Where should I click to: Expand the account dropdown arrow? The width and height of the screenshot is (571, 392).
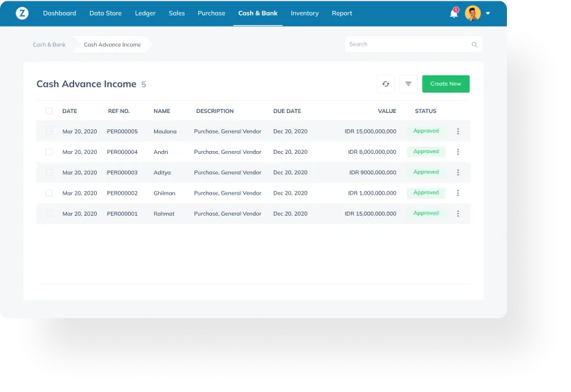click(488, 14)
